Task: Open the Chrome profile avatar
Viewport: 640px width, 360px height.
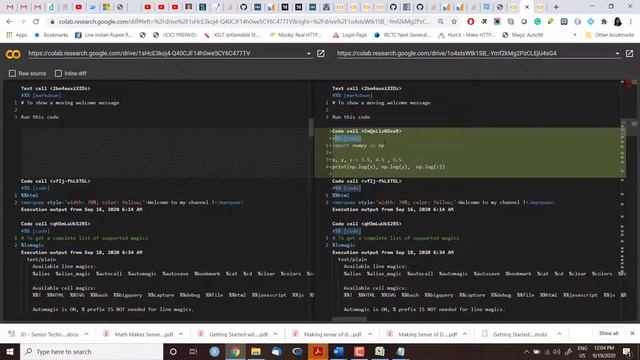Action: click(x=618, y=22)
